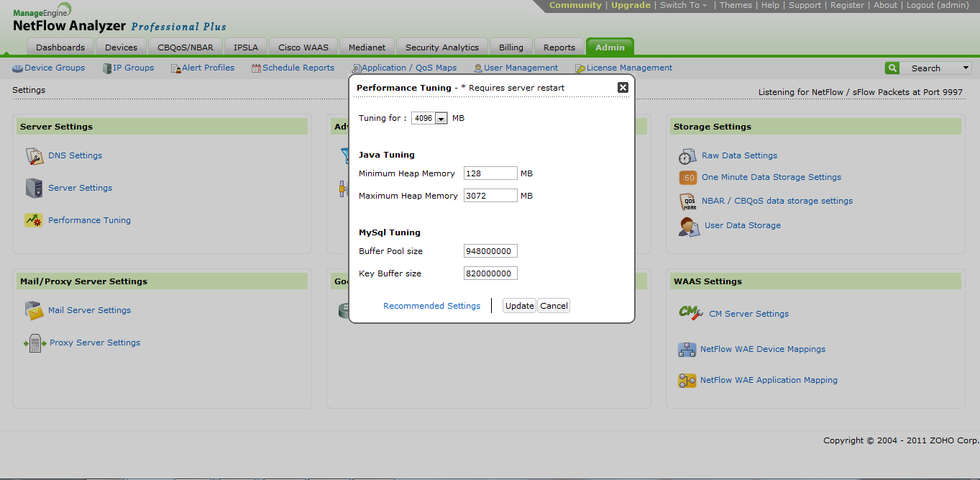
Task: Click the NetFlow WAE Device Mappings icon
Action: coord(687,350)
